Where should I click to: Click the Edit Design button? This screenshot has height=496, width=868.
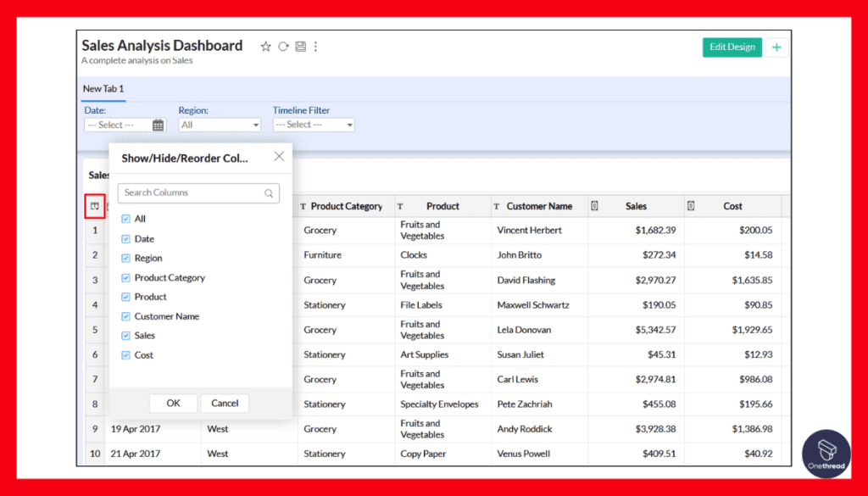(x=732, y=47)
